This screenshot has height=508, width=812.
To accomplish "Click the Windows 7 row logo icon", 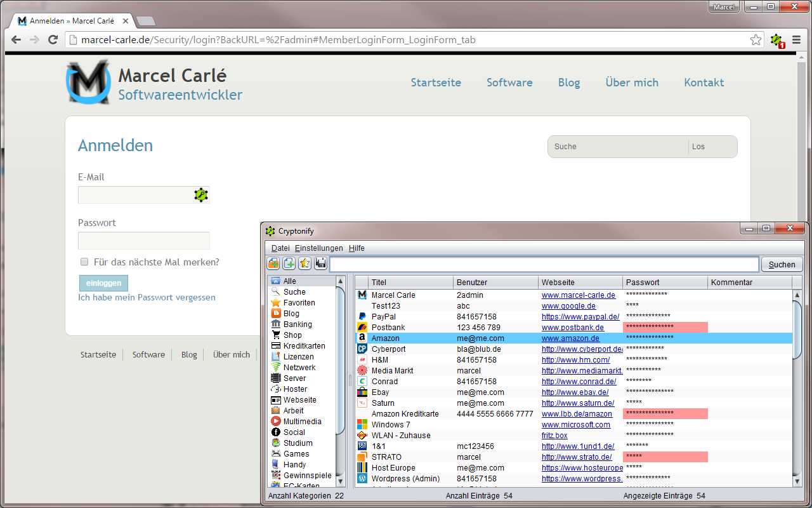I will (x=362, y=425).
